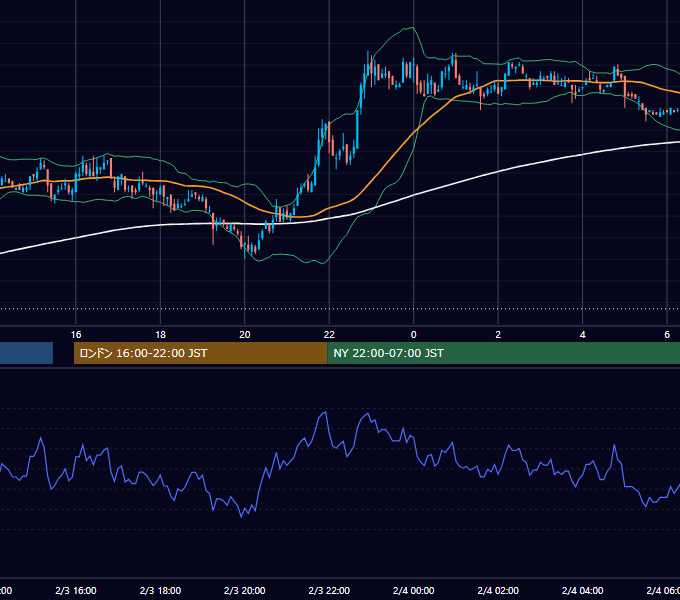Viewport: 680px width, 600px height.
Task: Click the 2/4 02:00 label on oscillator axis
Action: [498, 591]
